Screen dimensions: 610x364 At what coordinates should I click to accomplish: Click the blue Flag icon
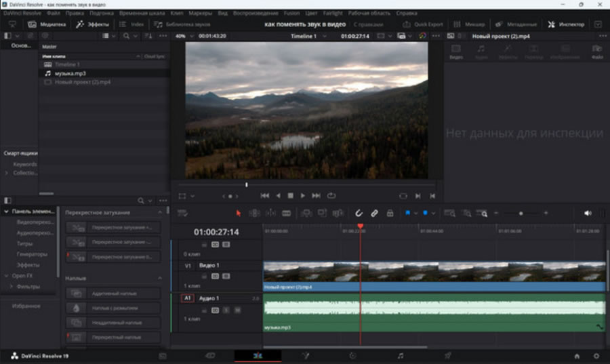[x=408, y=213]
